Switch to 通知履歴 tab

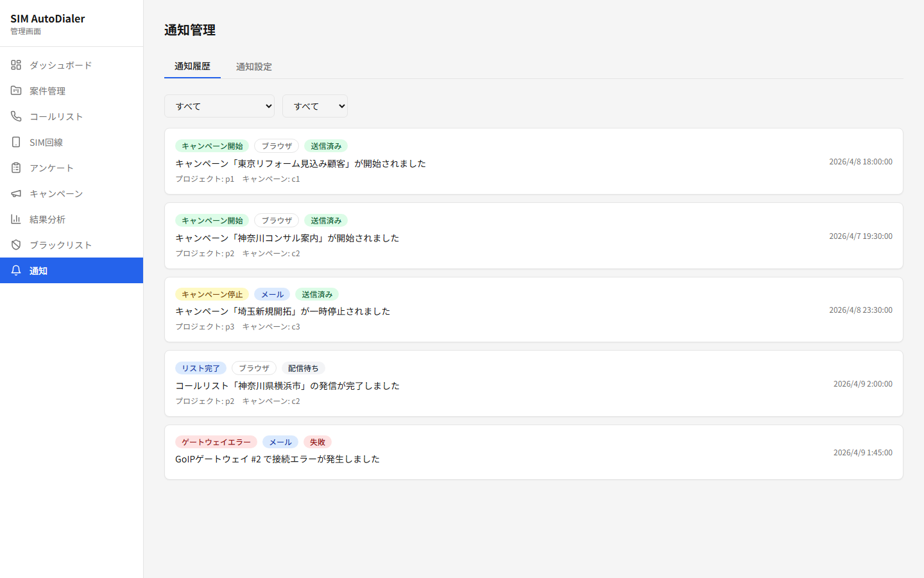point(193,66)
